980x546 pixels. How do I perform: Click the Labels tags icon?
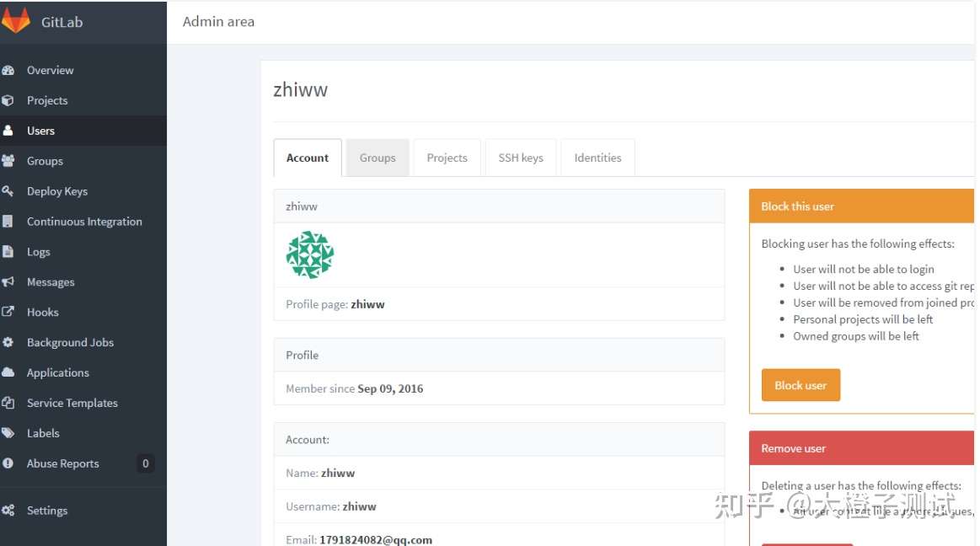[8, 433]
